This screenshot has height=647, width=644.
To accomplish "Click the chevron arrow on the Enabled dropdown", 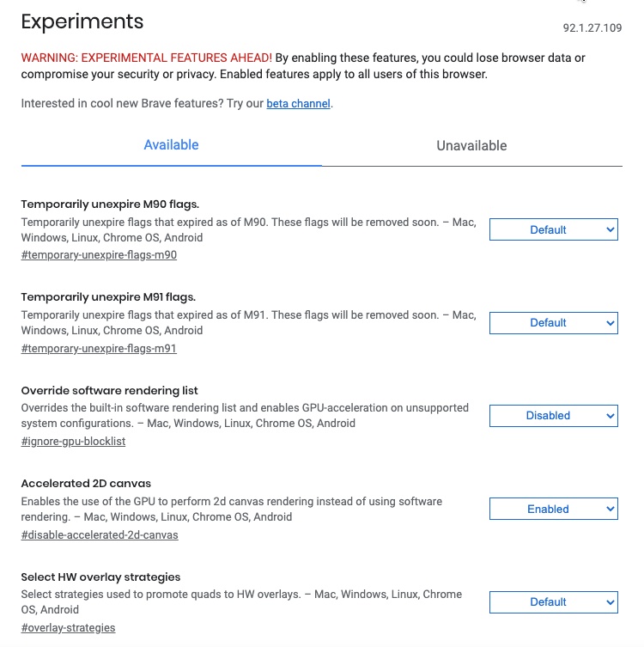I will 611,510.
